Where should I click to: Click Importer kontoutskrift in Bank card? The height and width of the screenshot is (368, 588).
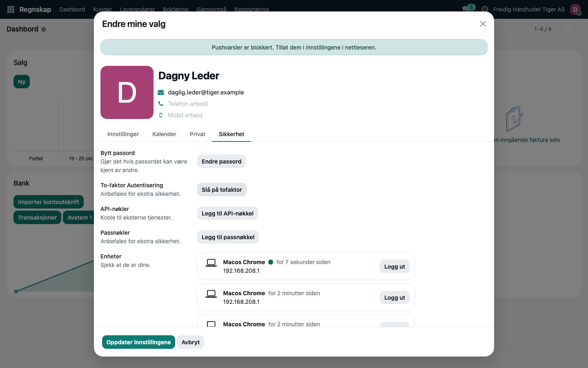[49, 202]
